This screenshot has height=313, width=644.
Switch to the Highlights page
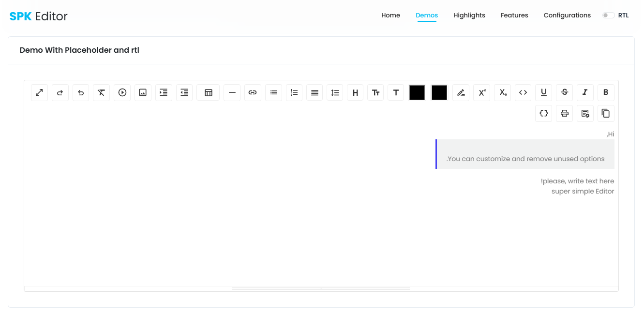point(469,15)
